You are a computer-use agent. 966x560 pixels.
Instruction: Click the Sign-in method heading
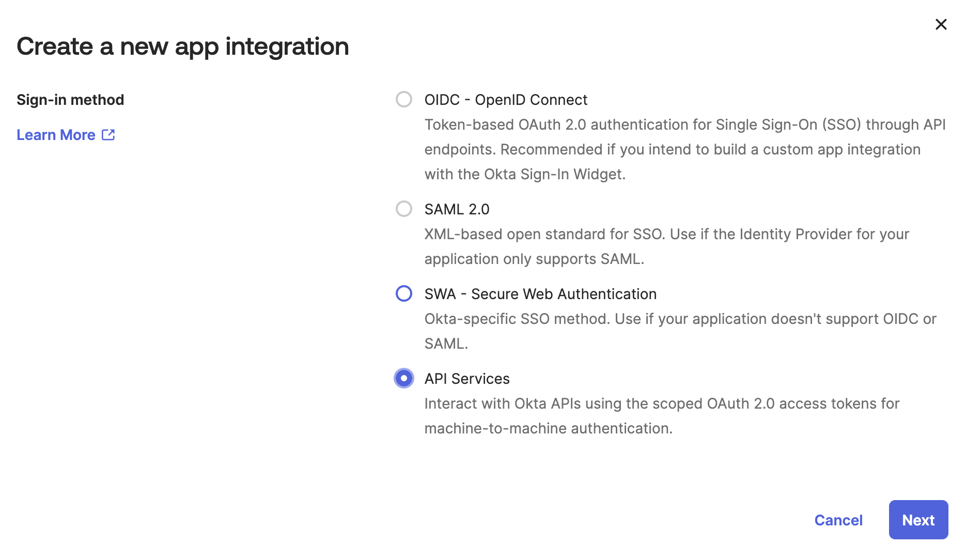click(70, 100)
